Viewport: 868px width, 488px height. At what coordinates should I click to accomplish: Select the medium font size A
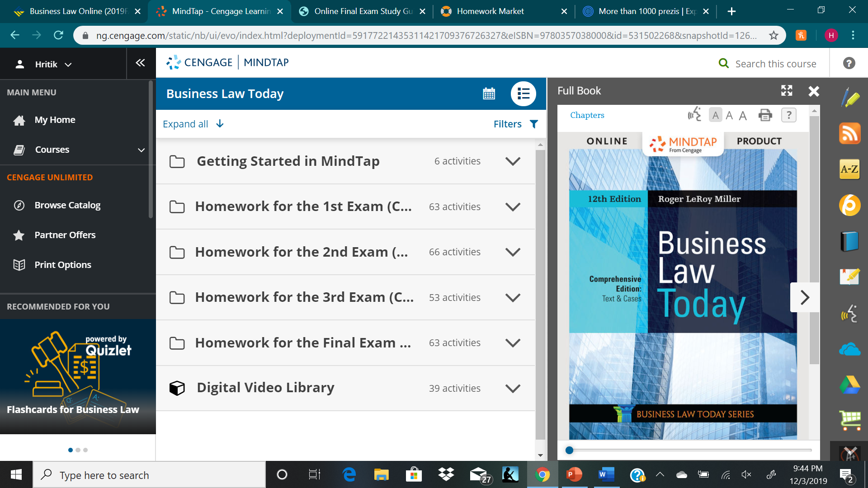729,116
